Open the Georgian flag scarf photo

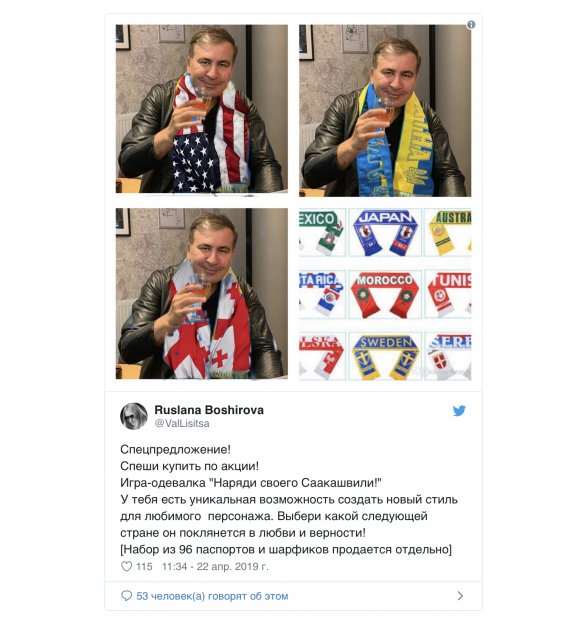pyautogui.click(x=202, y=294)
